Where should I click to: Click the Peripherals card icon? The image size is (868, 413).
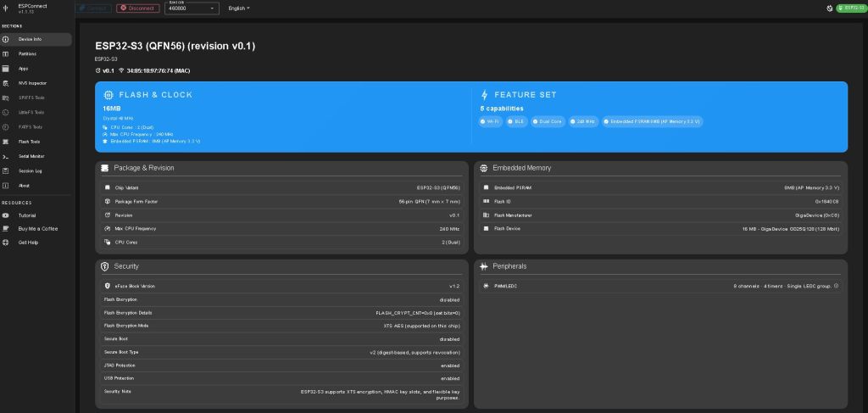[484, 266]
